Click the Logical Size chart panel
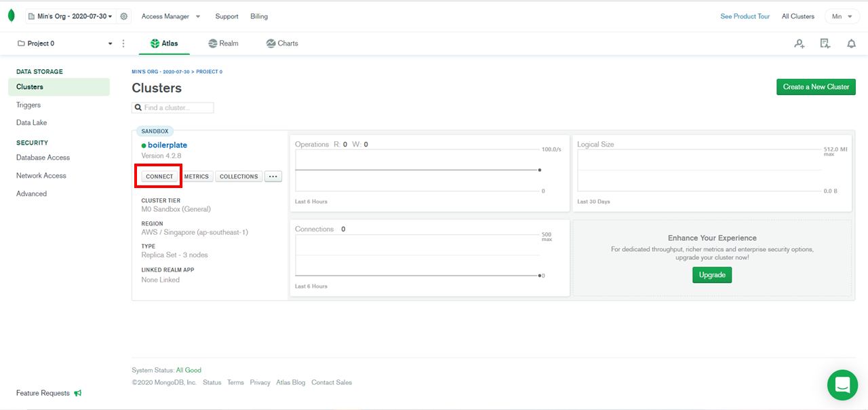868x410 pixels. click(711, 173)
